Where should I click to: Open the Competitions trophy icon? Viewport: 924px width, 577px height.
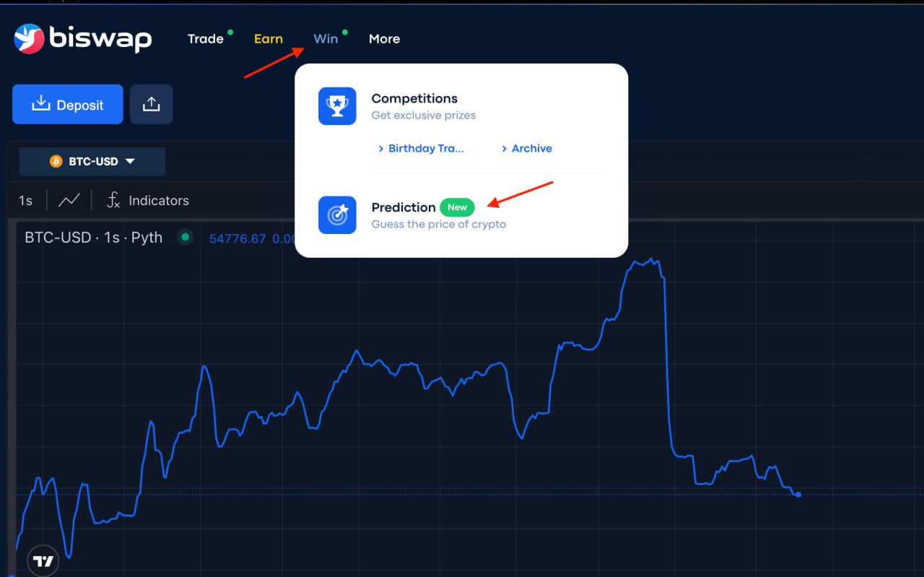[336, 105]
